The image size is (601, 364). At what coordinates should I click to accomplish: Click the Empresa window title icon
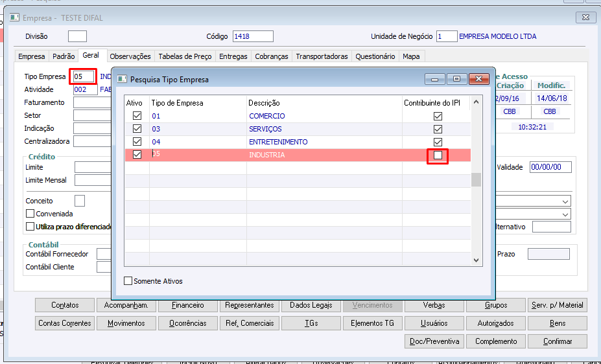14,17
